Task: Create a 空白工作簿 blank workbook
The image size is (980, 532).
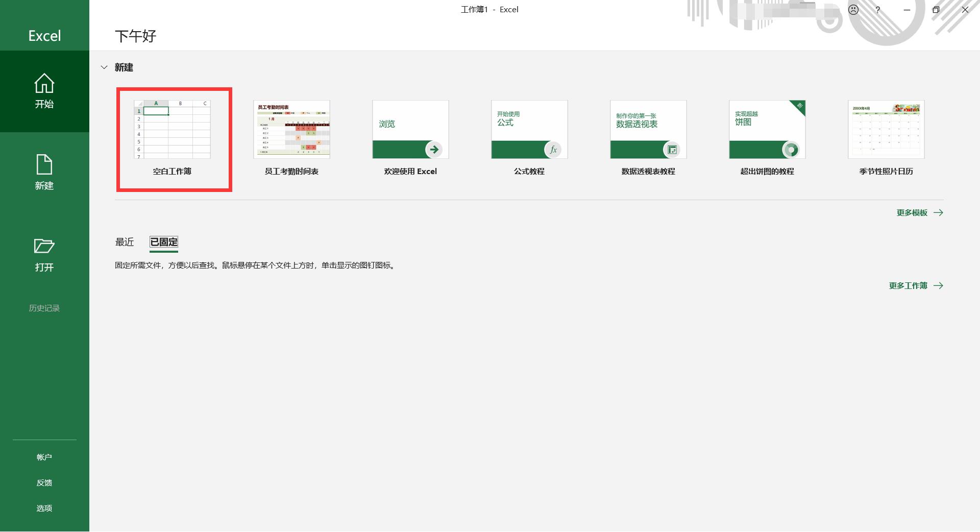Action: [x=172, y=129]
